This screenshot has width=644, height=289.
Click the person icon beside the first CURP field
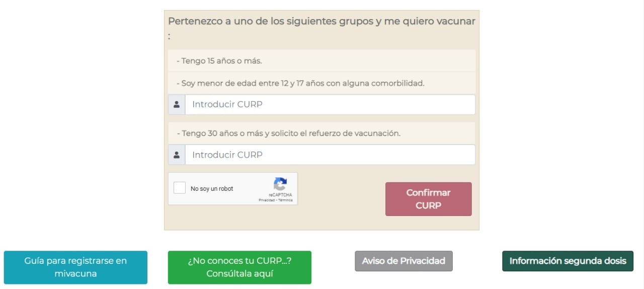[177, 105]
